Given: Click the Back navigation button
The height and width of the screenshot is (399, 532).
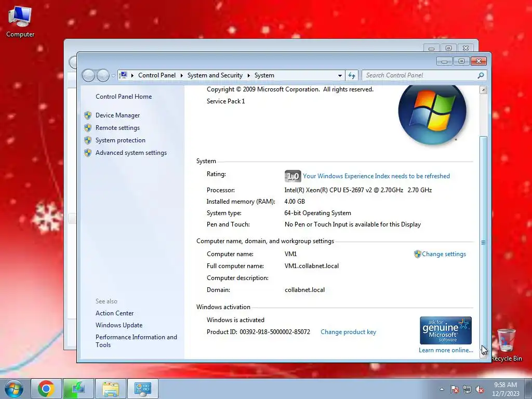Looking at the screenshot, I should click(x=88, y=75).
